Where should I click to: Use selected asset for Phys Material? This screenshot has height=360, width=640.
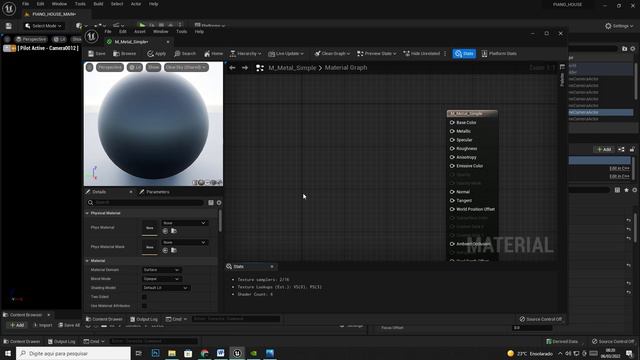coord(165,231)
